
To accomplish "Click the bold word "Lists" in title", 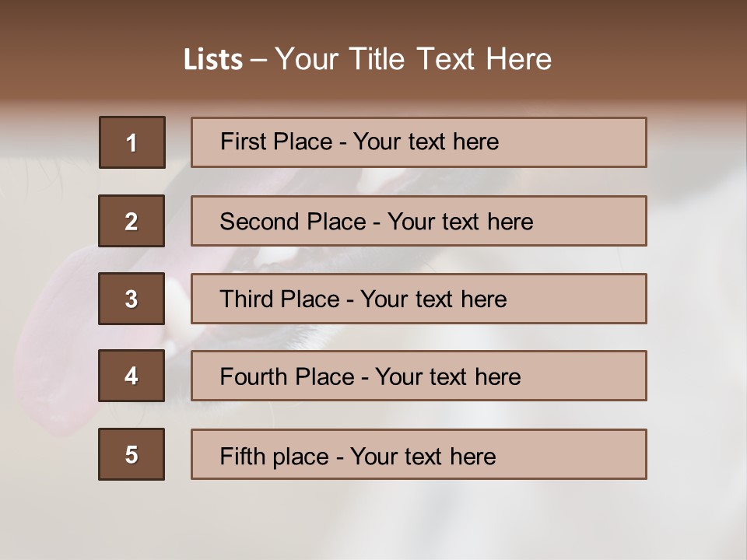I will [x=213, y=59].
